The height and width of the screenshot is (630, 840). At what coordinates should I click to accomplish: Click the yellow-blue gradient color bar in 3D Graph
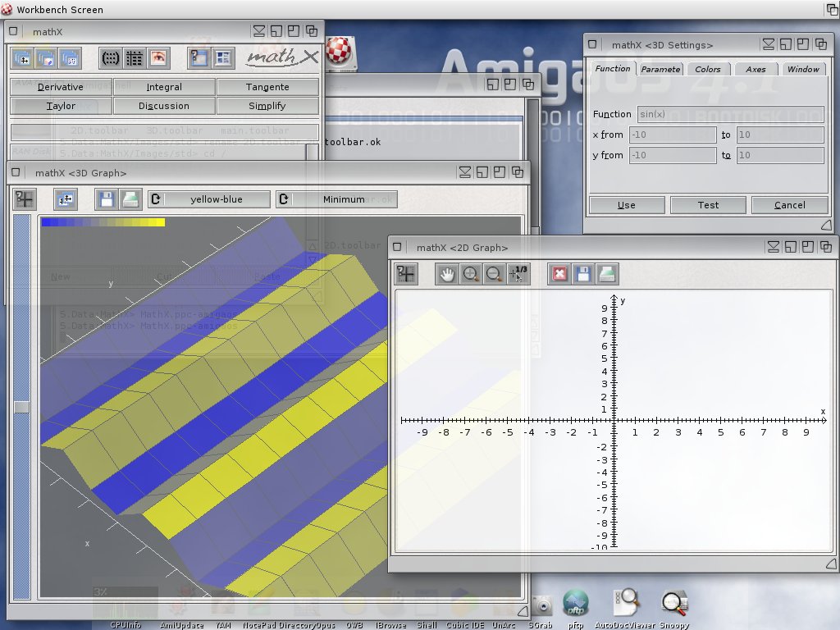[x=103, y=221]
